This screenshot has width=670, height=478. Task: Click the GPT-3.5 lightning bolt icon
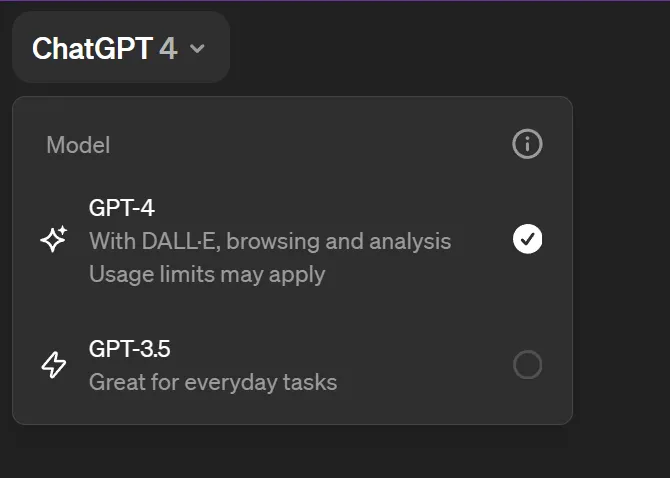54,365
